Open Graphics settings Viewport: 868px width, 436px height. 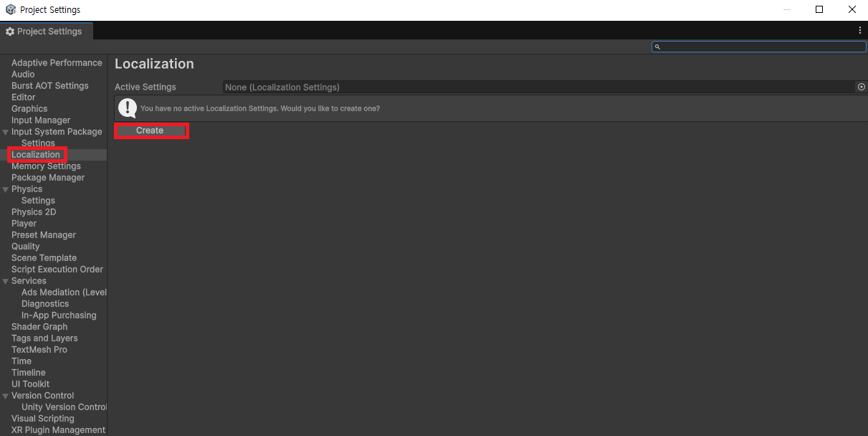click(x=29, y=109)
